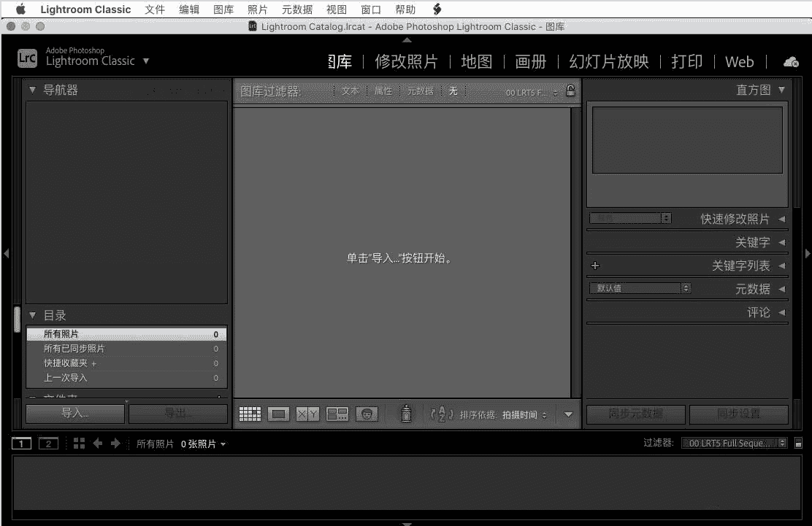This screenshot has width=812, height=526.
Task: Lock the library filter
Action: click(x=570, y=90)
